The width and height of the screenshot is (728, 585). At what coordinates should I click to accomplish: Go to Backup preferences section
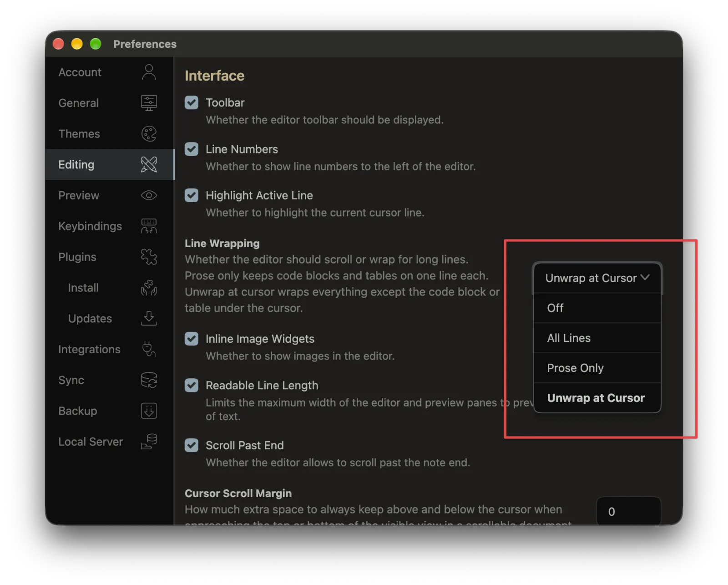[110, 411]
